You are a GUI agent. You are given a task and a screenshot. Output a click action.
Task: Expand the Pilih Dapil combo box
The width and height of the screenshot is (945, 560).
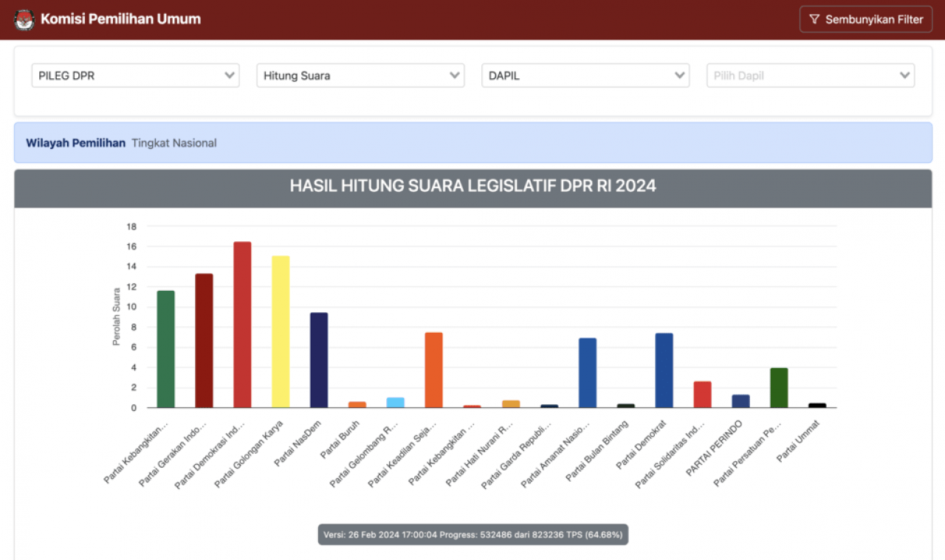pos(810,75)
